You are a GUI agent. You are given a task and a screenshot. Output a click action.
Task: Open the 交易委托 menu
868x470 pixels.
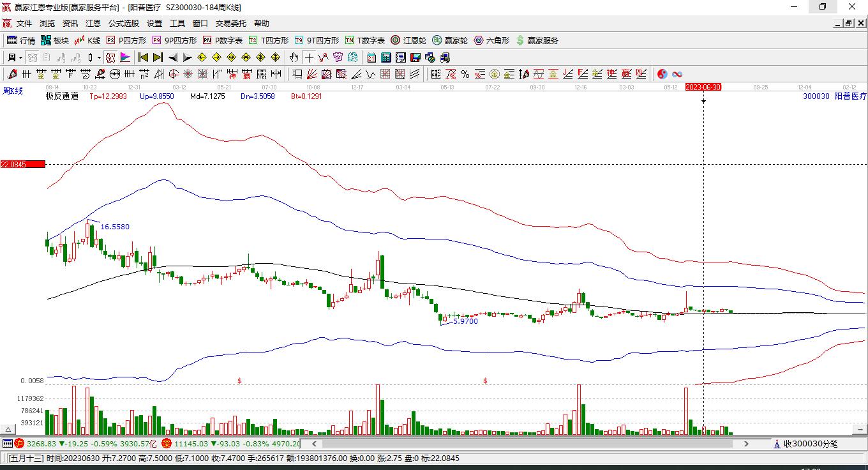(230, 23)
